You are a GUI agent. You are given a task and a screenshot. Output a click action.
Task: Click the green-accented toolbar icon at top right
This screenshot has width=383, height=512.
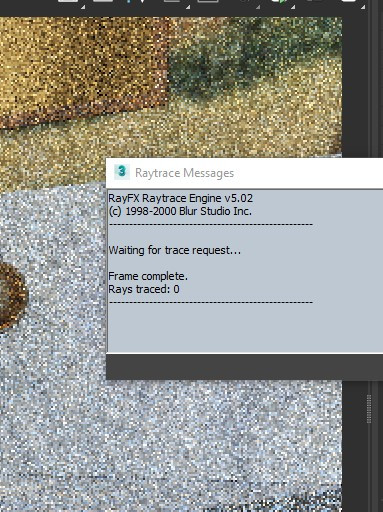click(x=279, y=2)
